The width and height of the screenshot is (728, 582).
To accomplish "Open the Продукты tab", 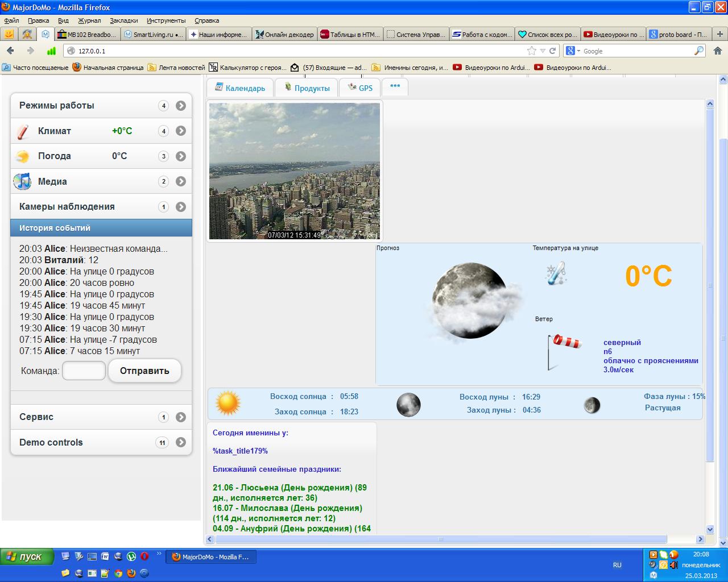I will pos(307,88).
